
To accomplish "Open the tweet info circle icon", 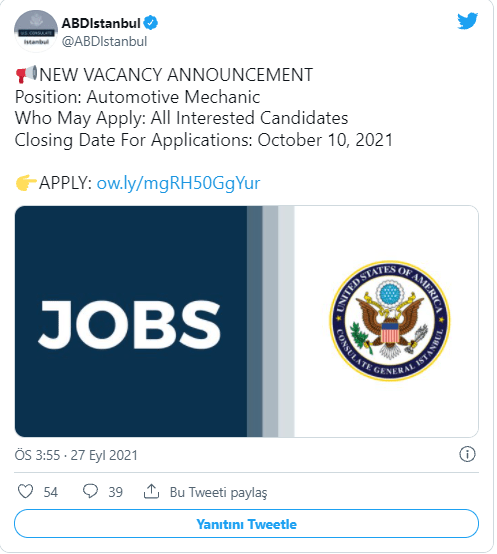I will [x=467, y=454].
